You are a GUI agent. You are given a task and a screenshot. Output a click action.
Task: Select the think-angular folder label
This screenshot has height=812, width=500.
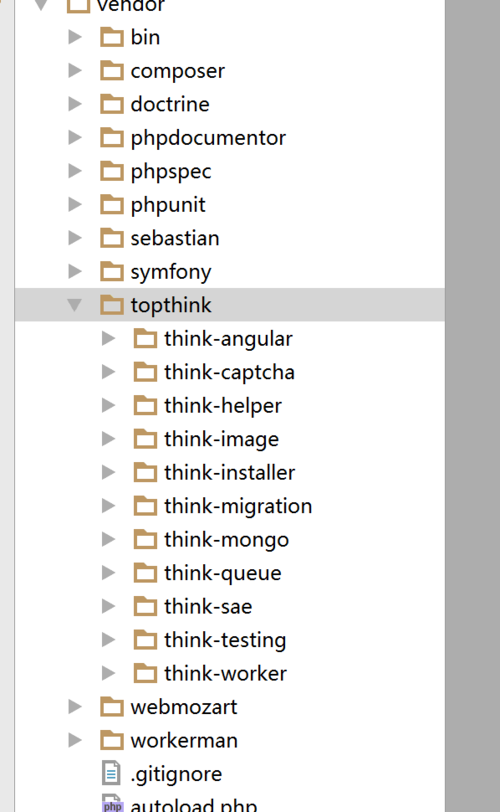228,339
